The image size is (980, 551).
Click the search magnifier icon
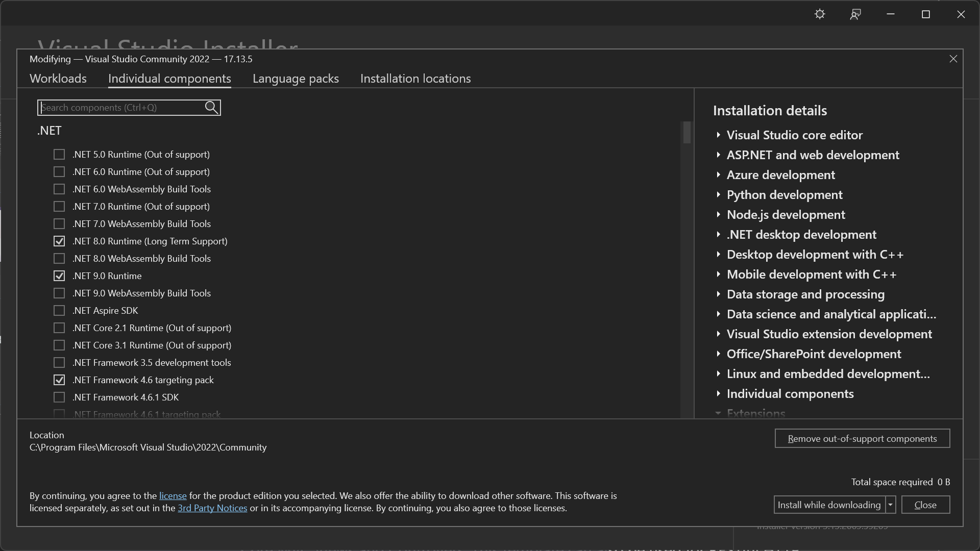click(211, 107)
